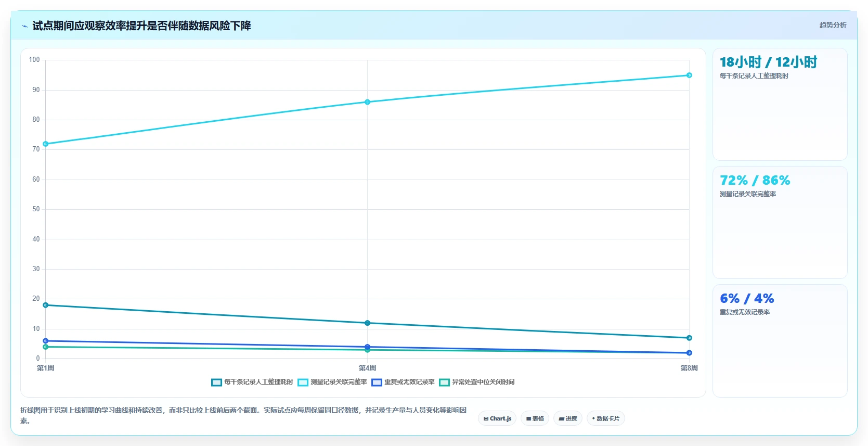This screenshot has height=446, width=868.
Task: Select the 人工整理耗时 point at 第4周
Action: pyautogui.click(x=367, y=323)
